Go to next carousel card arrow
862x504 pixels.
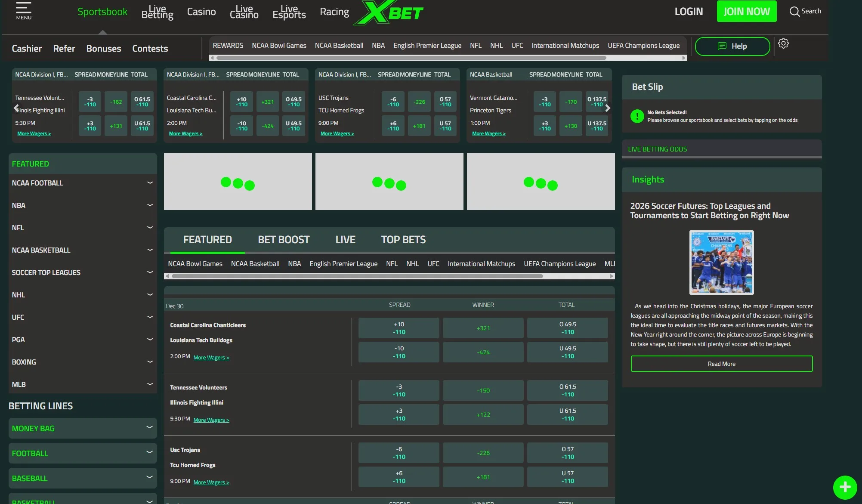[608, 108]
